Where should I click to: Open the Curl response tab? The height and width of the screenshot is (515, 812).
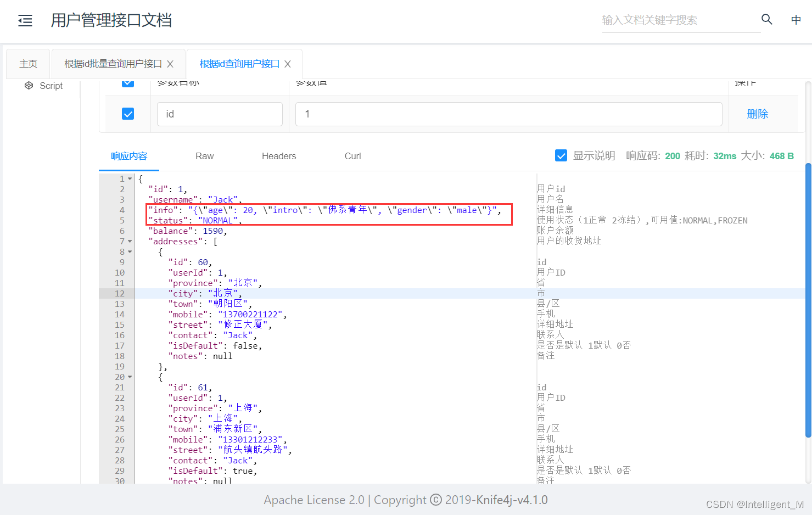(x=352, y=156)
